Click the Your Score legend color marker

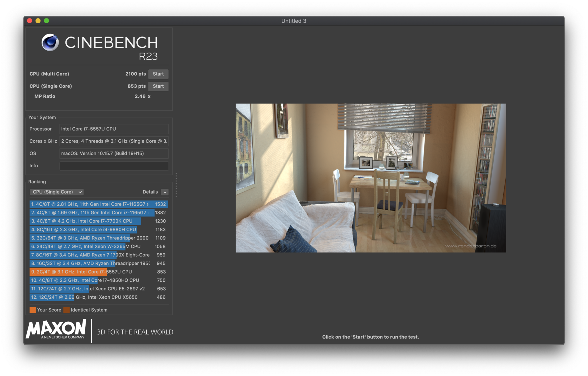click(32, 310)
